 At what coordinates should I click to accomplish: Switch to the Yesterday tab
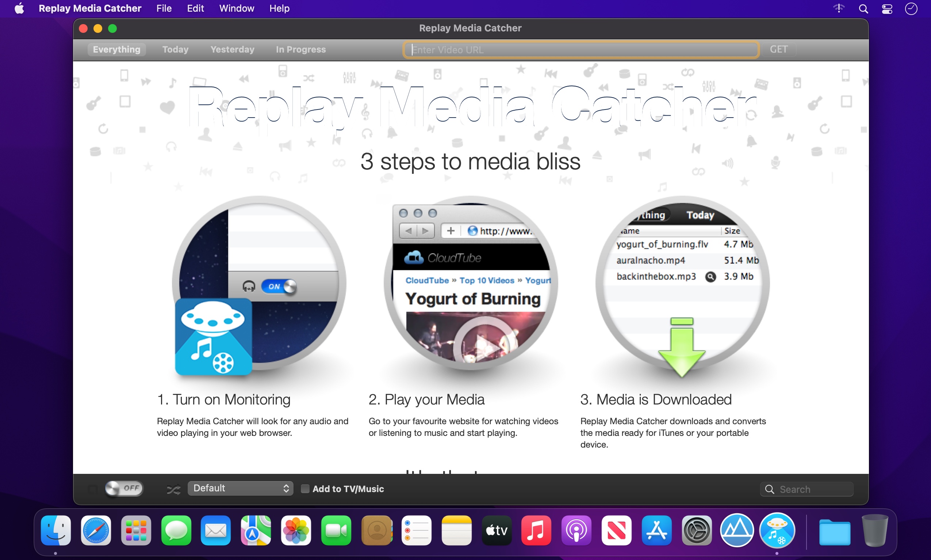(232, 49)
